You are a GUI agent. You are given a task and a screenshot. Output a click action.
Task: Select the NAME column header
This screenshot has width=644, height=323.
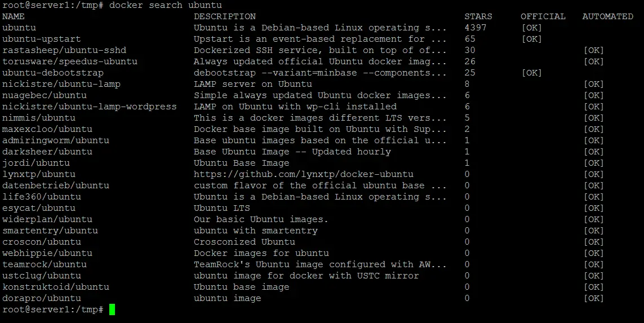[x=13, y=16]
